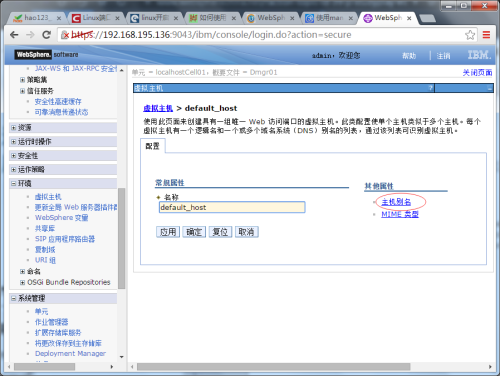Open 安全性高速缓存 link

coord(58,101)
